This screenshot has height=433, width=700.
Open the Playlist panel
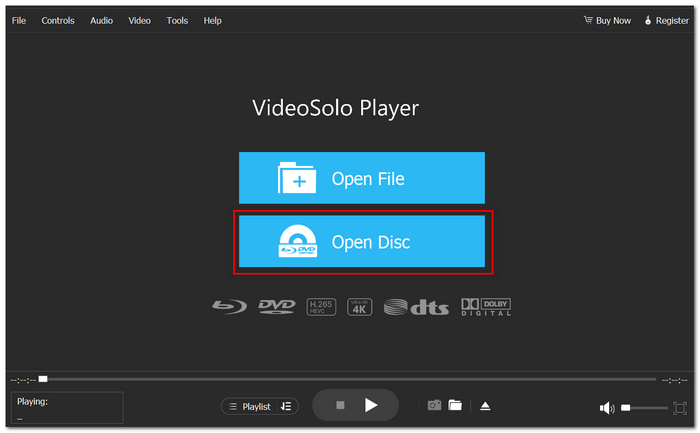pyautogui.click(x=250, y=406)
